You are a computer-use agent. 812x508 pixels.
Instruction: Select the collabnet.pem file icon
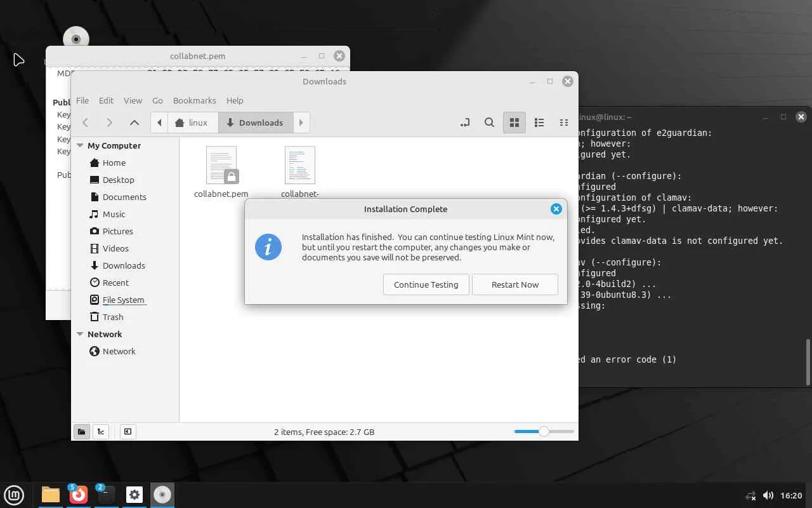(221, 165)
